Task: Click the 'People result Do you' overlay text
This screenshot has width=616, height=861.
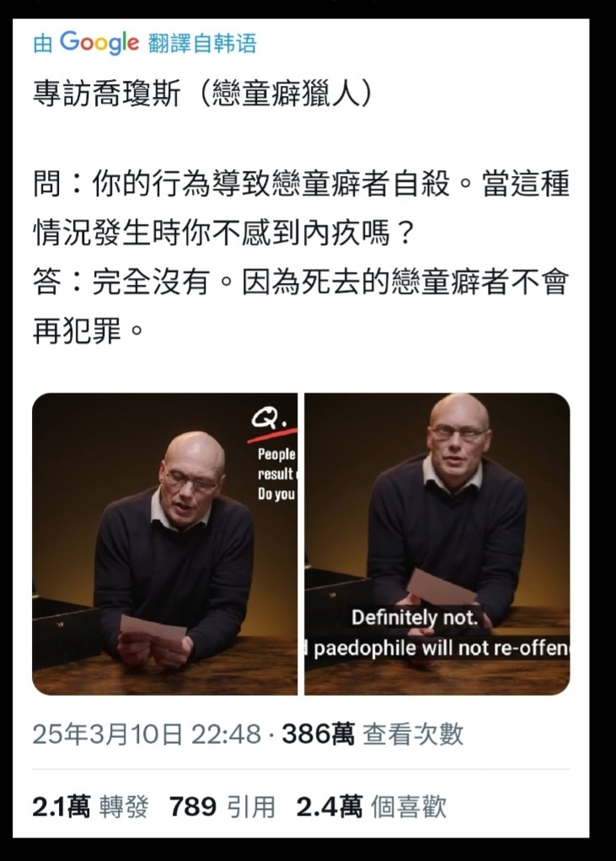Action: point(277,473)
